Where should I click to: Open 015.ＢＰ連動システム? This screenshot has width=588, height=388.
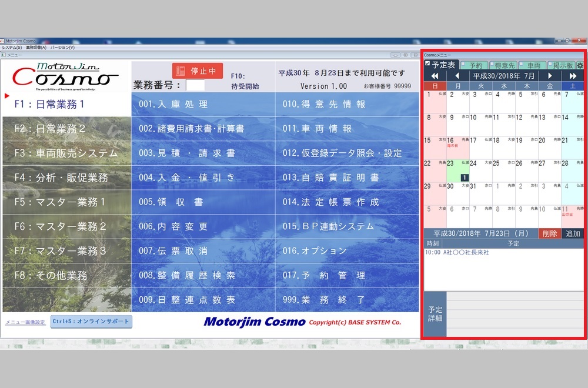coord(348,226)
